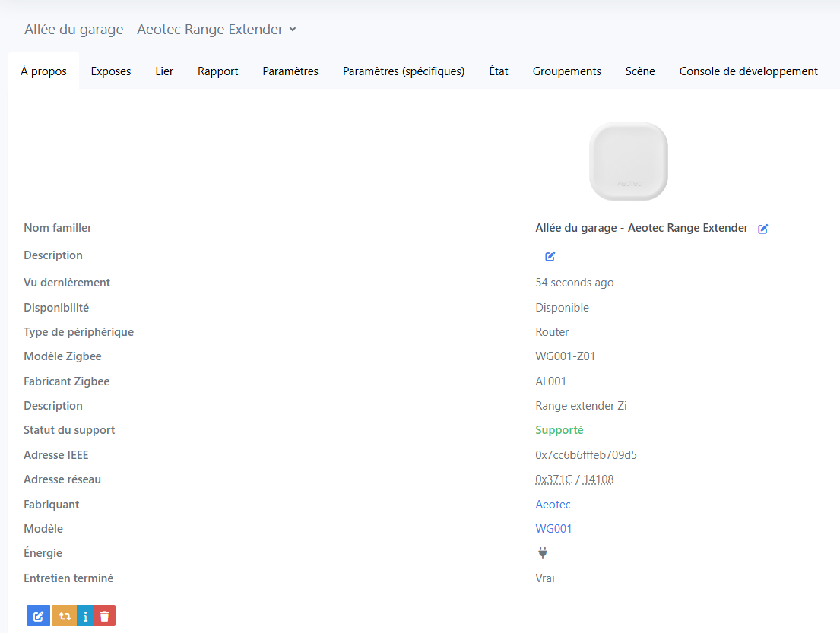Open the WG001 model link
The height and width of the screenshot is (633, 840).
pos(553,529)
